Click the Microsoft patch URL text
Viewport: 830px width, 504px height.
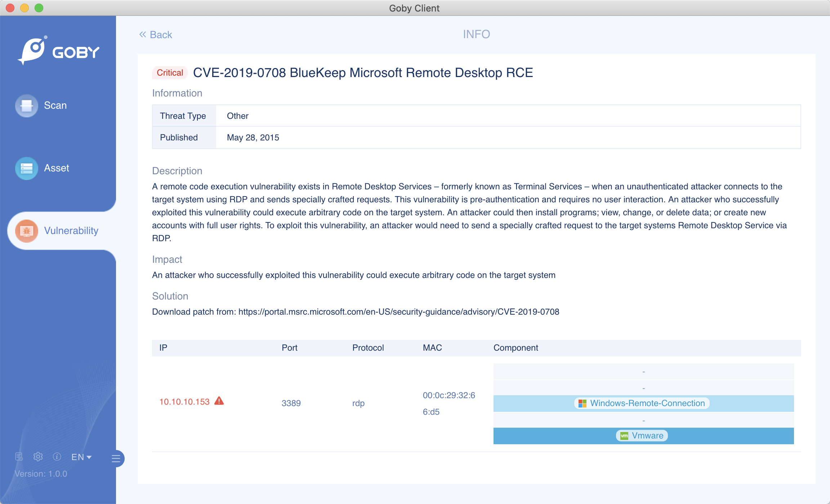click(x=398, y=312)
